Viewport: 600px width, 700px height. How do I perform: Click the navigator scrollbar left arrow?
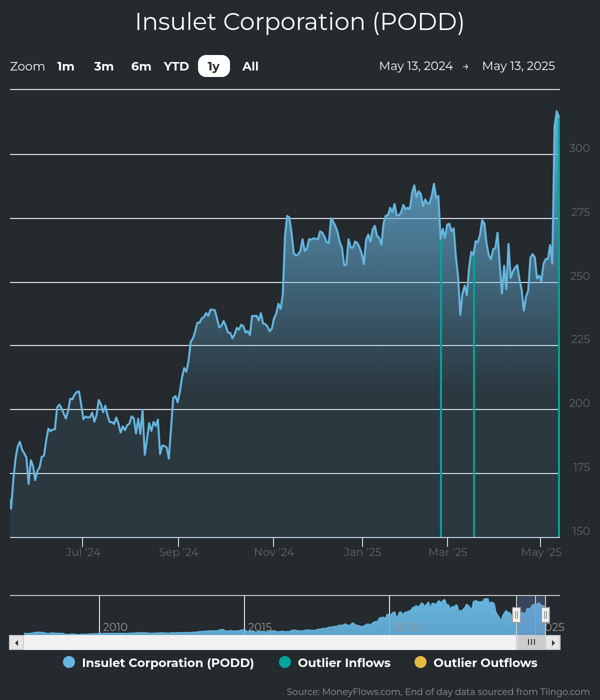(x=16, y=642)
